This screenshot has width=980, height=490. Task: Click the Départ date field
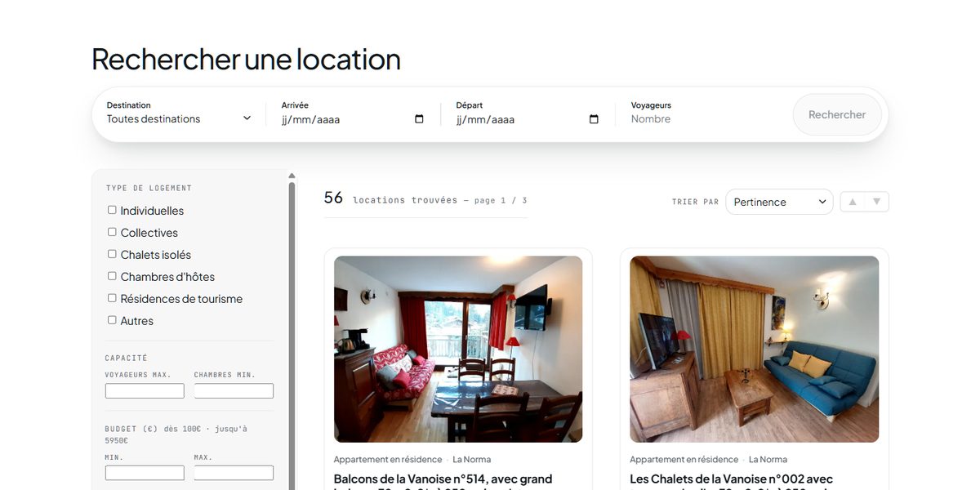click(x=528, y=119)
